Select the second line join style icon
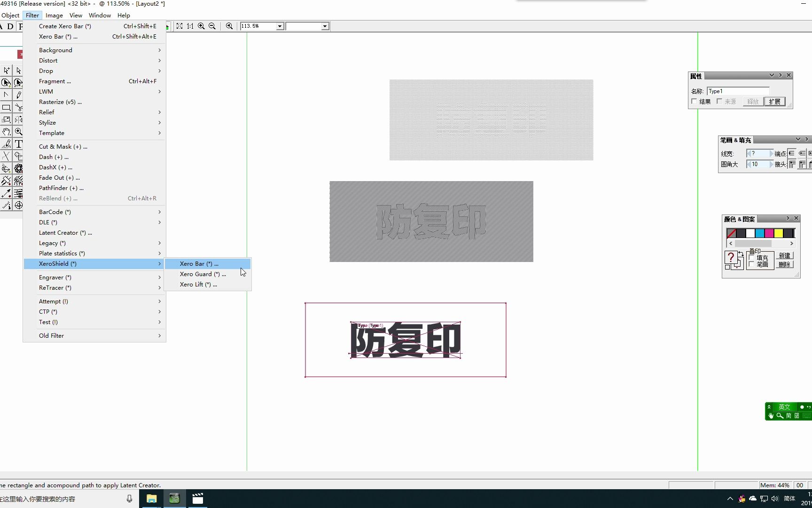812x508 pixels. point(802,164)
